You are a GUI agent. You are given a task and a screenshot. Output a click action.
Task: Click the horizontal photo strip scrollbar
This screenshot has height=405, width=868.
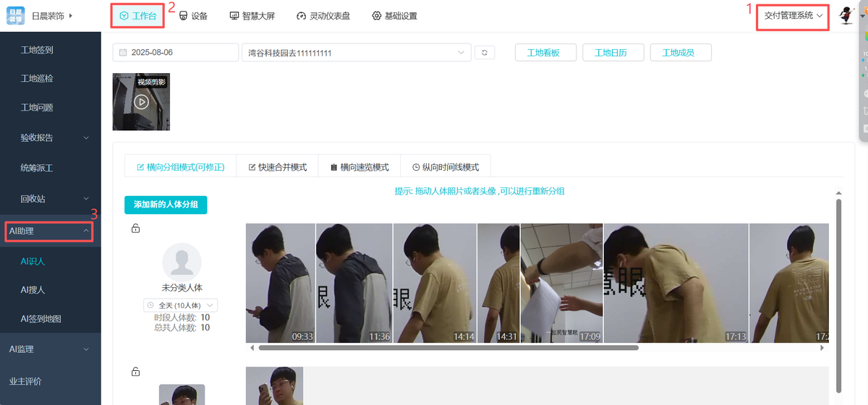448,348
